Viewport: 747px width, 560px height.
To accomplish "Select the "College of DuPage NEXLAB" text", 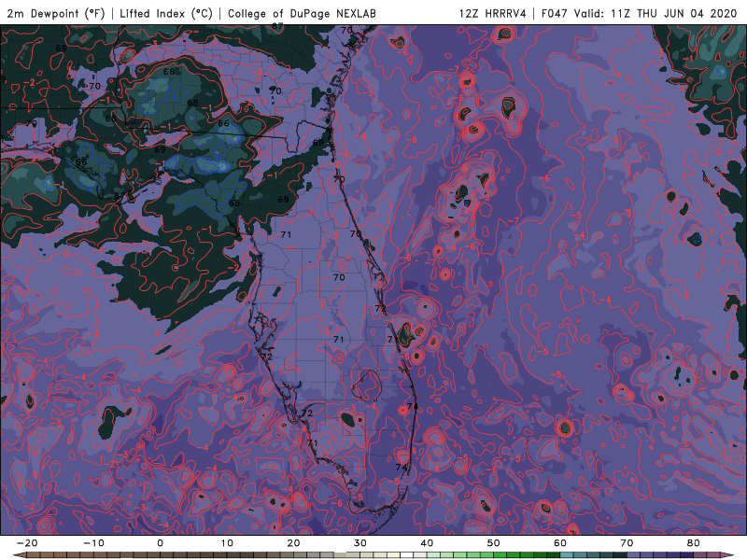I will [x=302, y=13].
